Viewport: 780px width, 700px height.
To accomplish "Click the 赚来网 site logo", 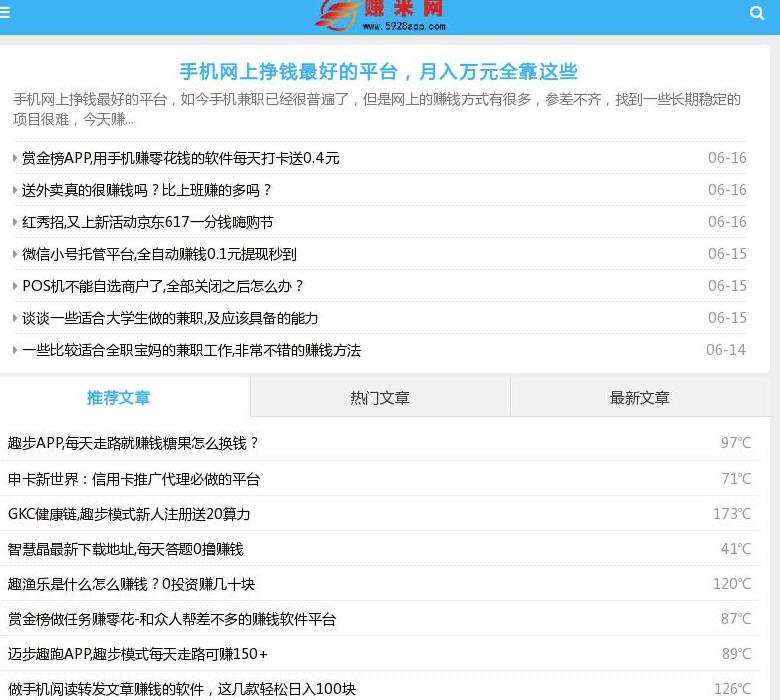I will [x=382, y=15].
